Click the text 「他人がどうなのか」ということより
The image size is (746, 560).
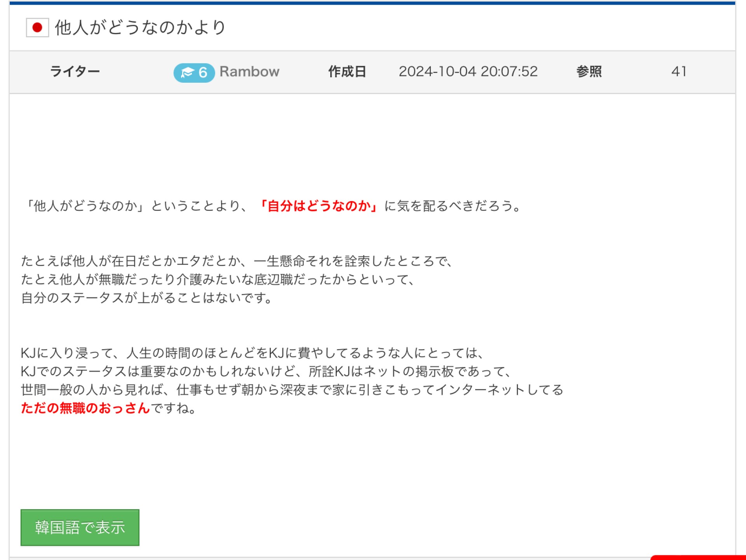(132, 206)
